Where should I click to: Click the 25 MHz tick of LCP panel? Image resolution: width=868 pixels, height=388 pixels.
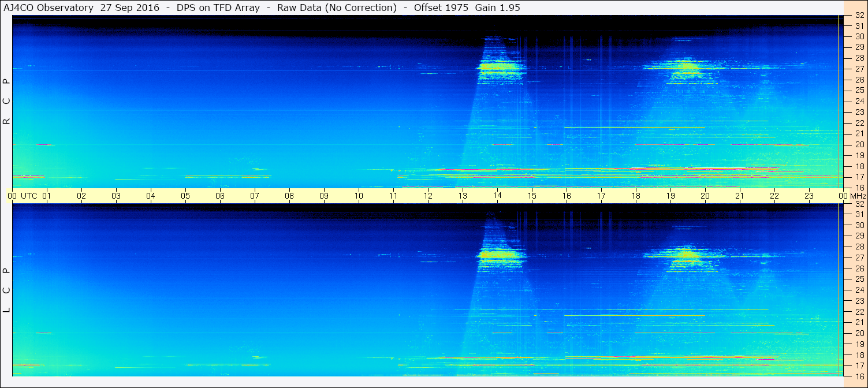(x=859, y=279)
